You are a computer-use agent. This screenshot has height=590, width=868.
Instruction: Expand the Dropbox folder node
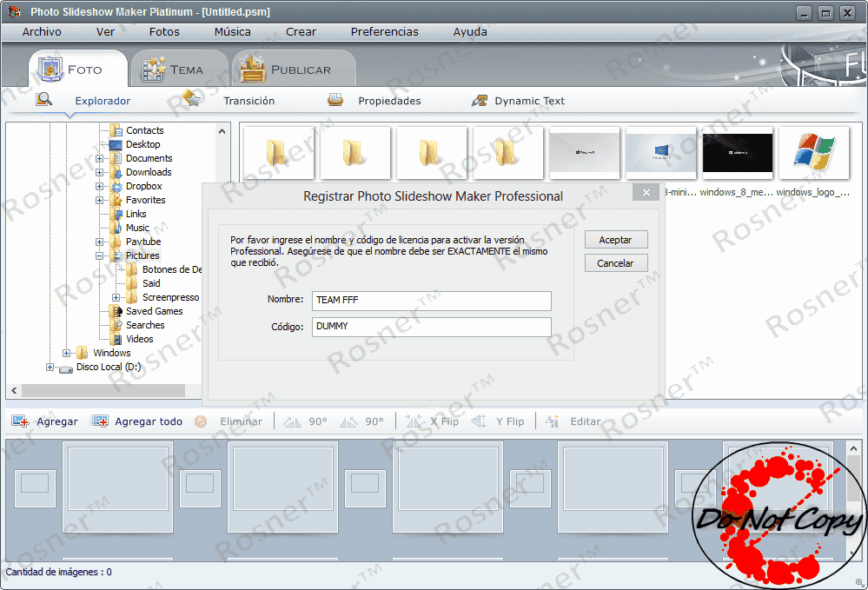(100, 186)
